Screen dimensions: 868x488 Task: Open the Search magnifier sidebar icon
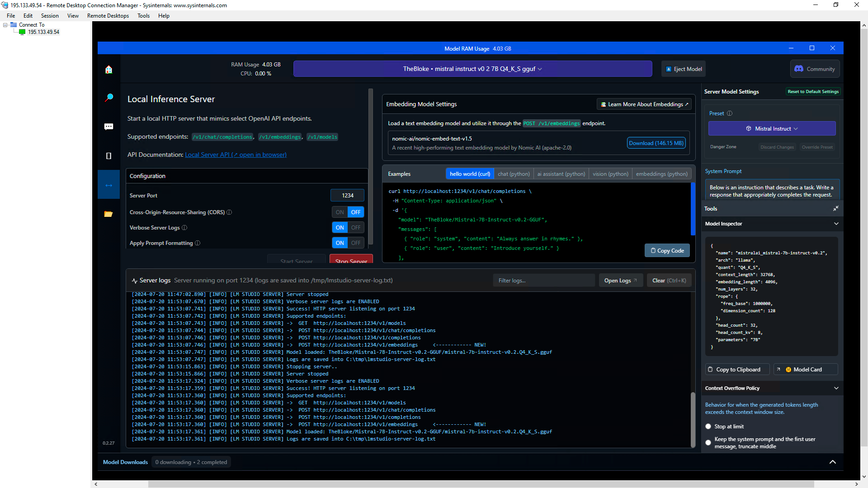tap(108, 98)
